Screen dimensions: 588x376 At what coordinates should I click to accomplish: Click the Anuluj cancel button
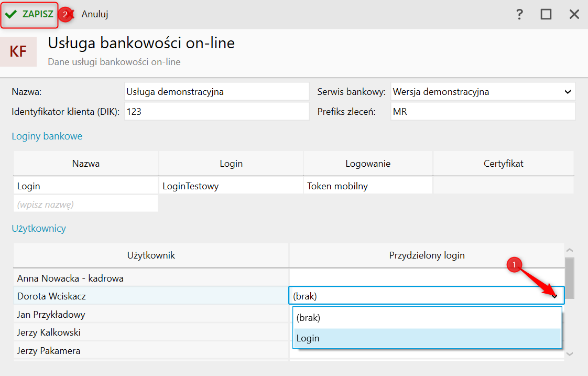coord(94,14)
